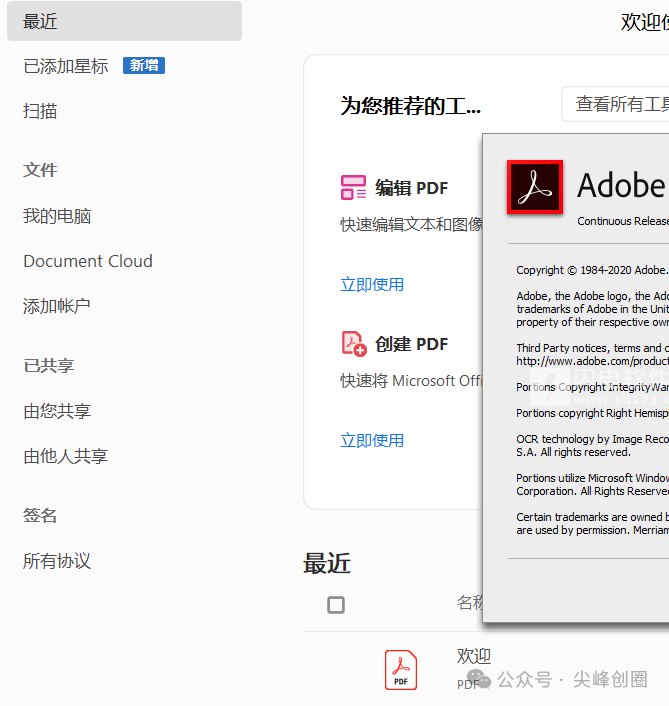Click the 新增 badge next to 已添加星标

pos(144,65)
